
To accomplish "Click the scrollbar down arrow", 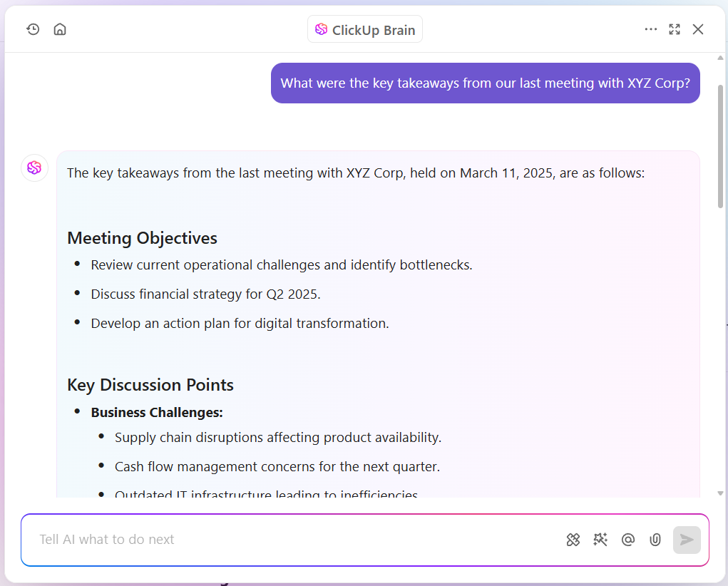I will pyautogui.click(x=720, y=493).
